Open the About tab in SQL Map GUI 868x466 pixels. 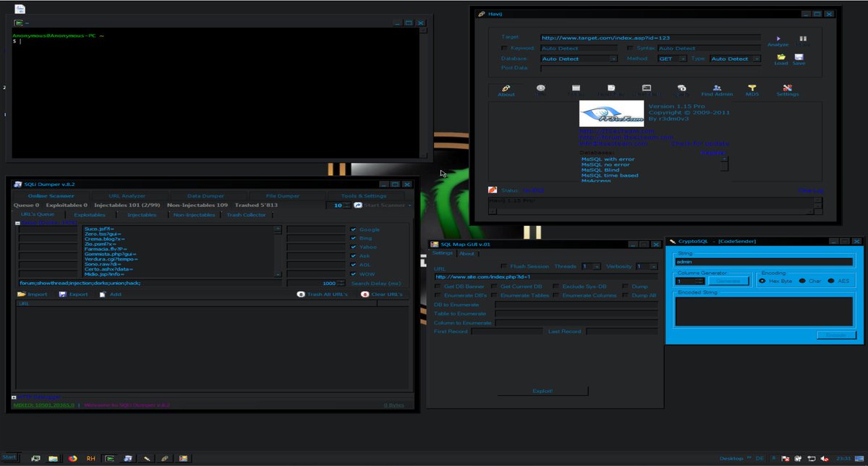(467, 253)
